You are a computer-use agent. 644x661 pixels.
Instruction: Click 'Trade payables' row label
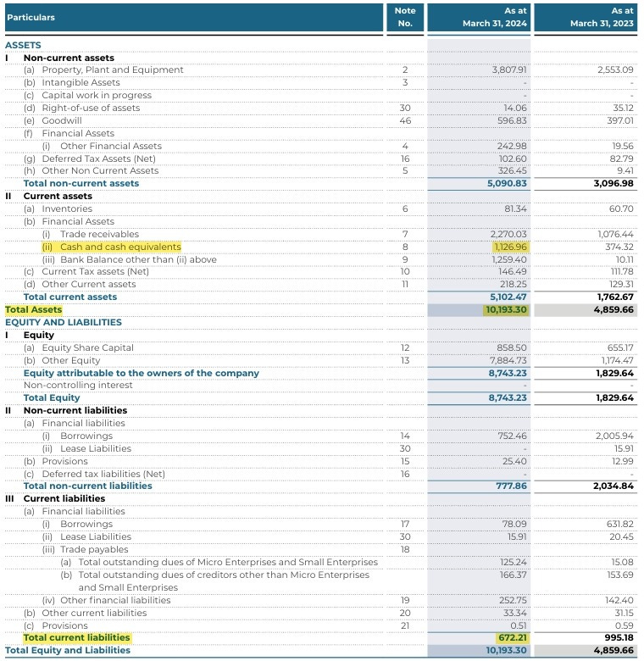(94, 549)
